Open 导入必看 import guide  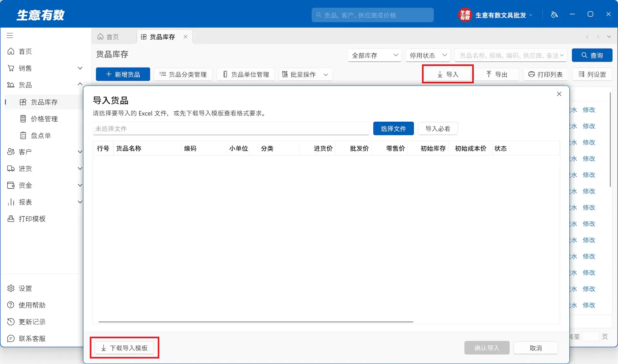(x=438, y=129)
